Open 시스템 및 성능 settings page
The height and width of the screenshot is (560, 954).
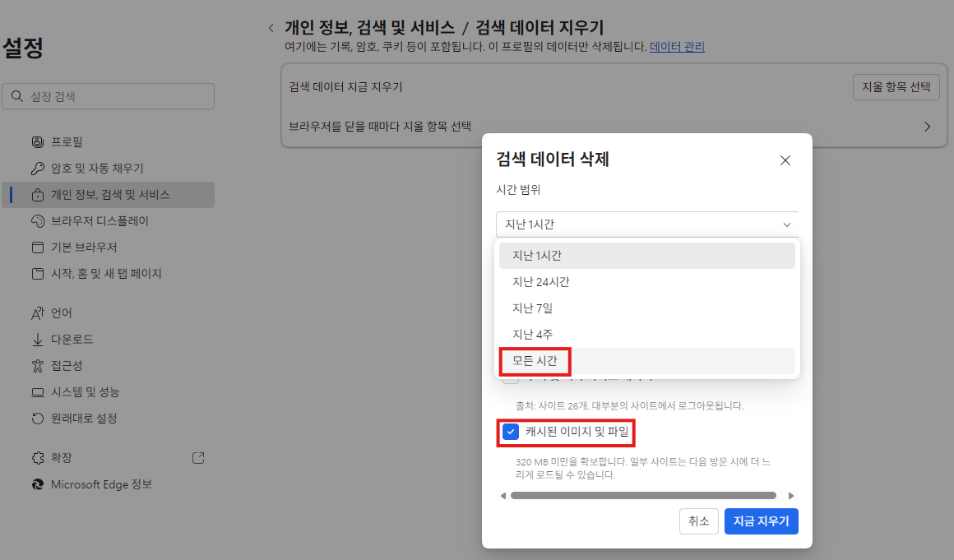tap(85, 392)
